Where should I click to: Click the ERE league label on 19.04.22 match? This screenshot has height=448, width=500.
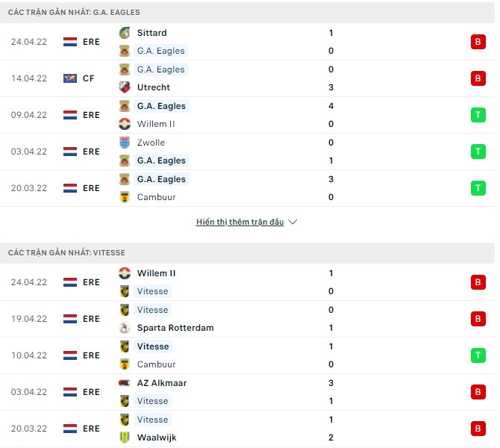click(91, 319)
